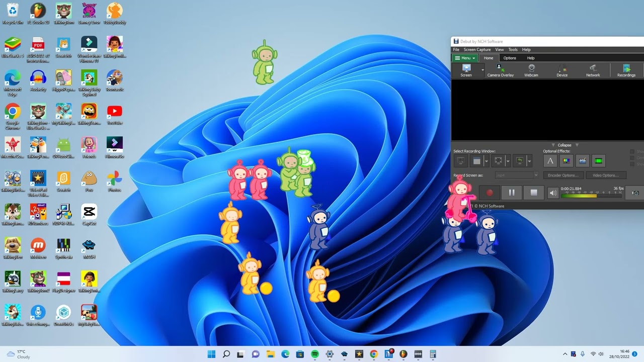This screenshot has width=644, height=362.
Task: Select the previous-selection recording icon
Action: click(x=520, y=161)
